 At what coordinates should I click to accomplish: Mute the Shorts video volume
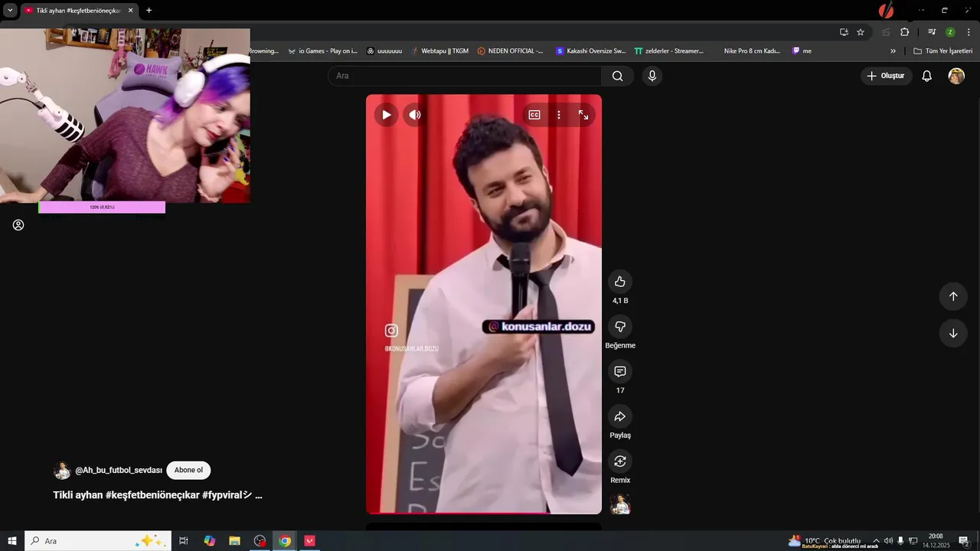coord(414,115)
